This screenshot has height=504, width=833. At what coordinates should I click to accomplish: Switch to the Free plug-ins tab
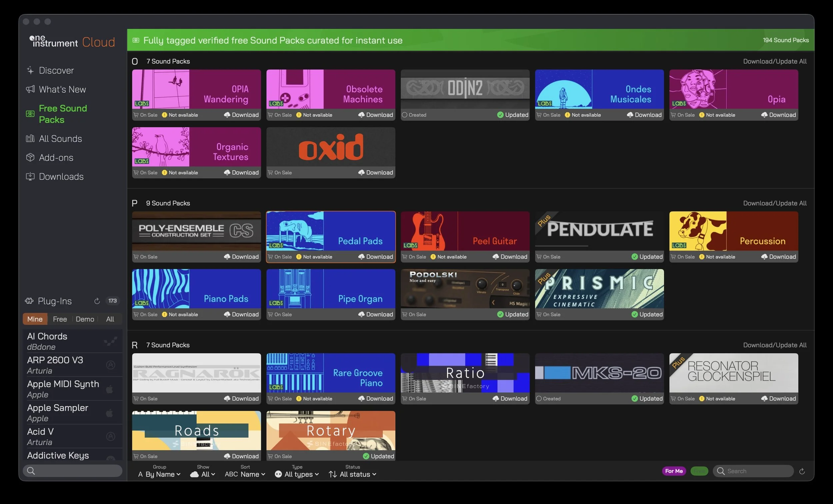[60, 319]
